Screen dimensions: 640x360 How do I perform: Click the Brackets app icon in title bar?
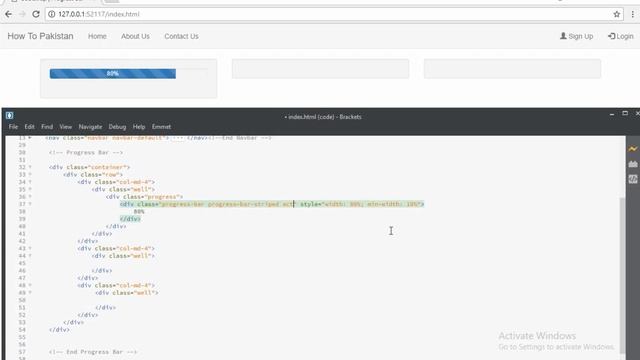[10, 116]
